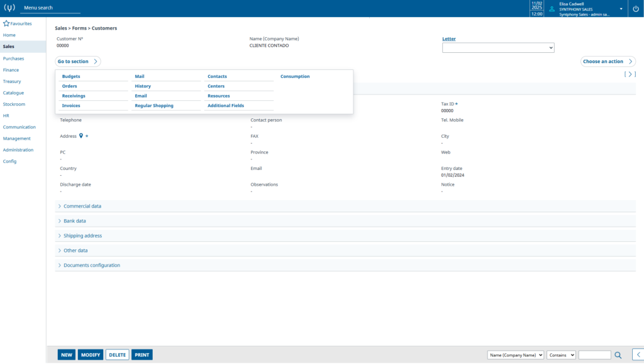Screen dimensions: 644x364
Task: Go to the Resources section
Action: 218,96
